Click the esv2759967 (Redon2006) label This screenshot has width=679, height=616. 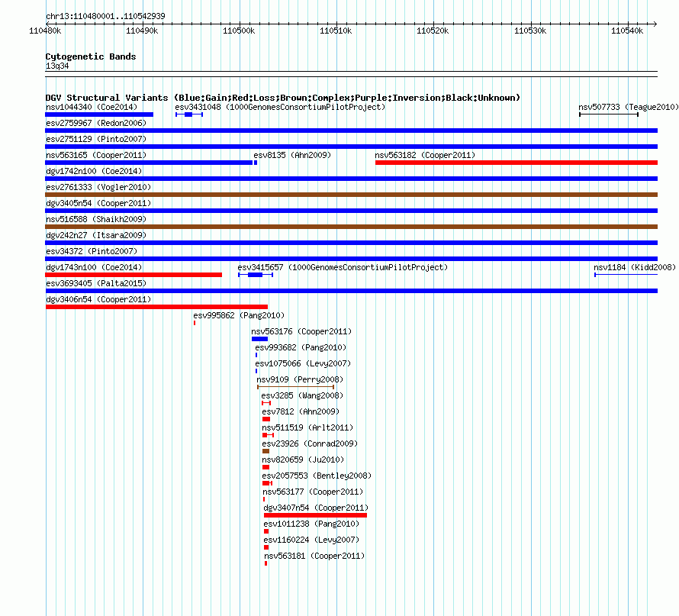pyautogui.click(x=96, y=123)
